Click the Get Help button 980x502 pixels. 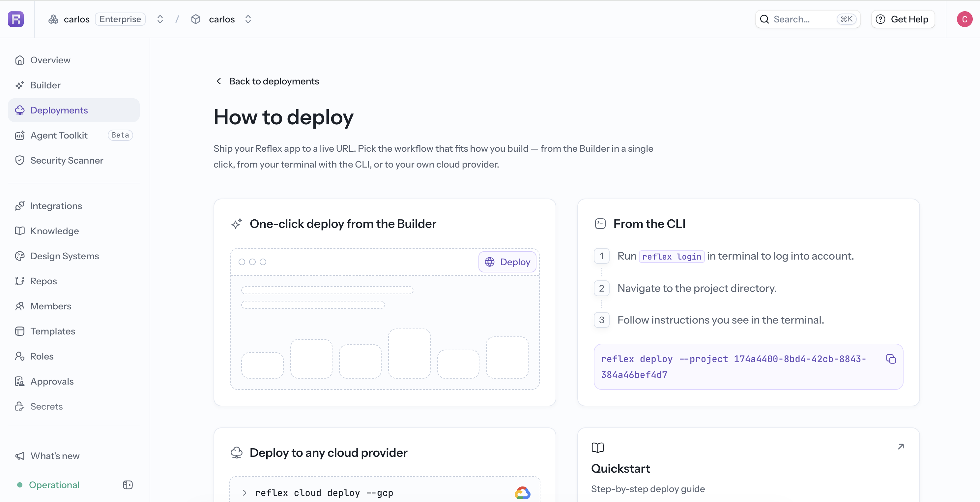pos(903,19)
